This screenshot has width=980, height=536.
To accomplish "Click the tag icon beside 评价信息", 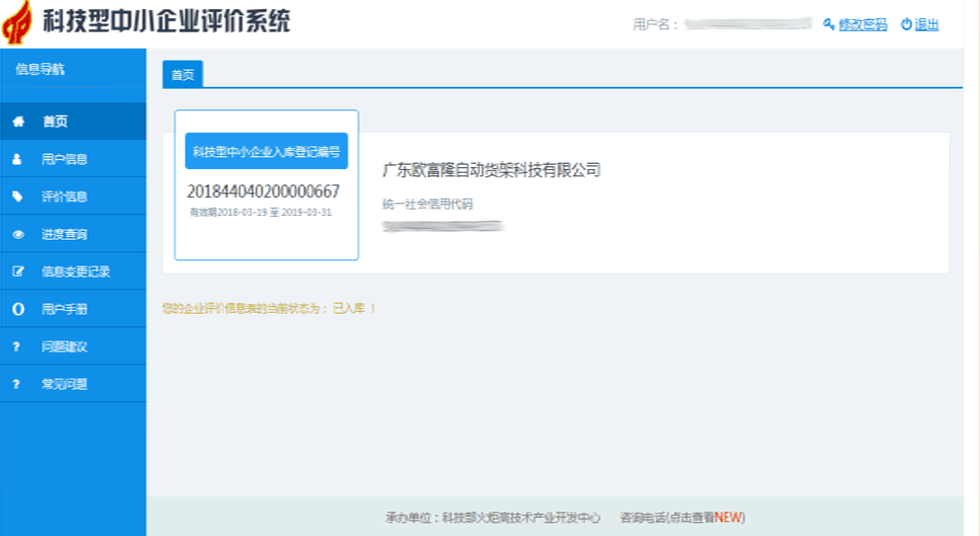I will tap(17, 196).
